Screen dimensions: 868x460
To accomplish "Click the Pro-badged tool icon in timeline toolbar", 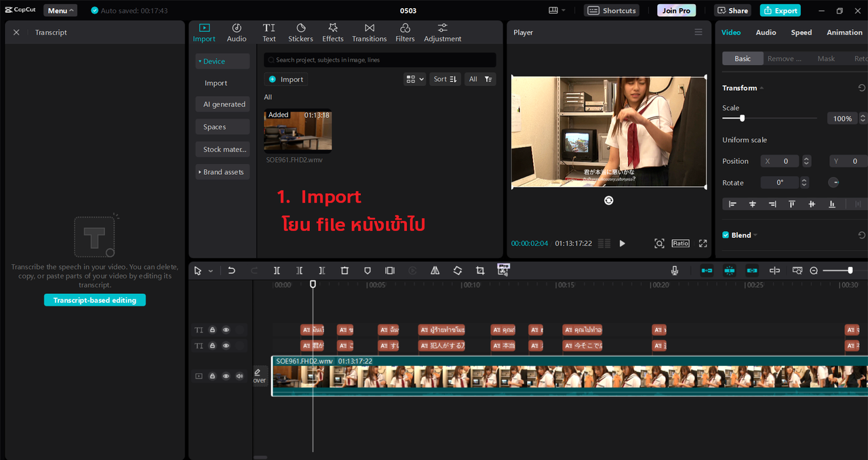I will point(503,270).
